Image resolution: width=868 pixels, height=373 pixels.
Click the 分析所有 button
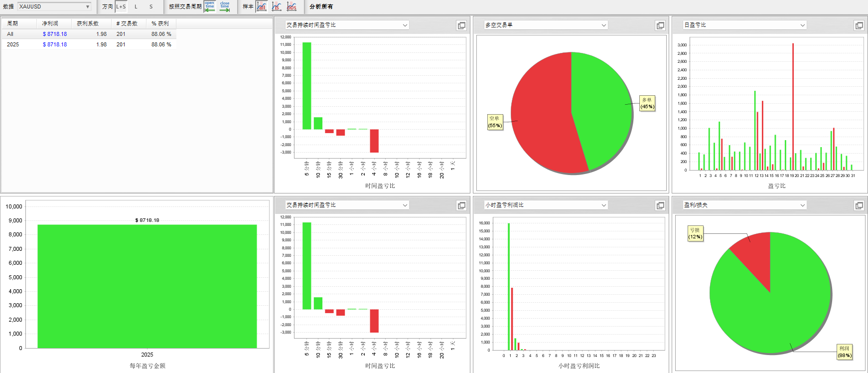[x=321, y=6]
